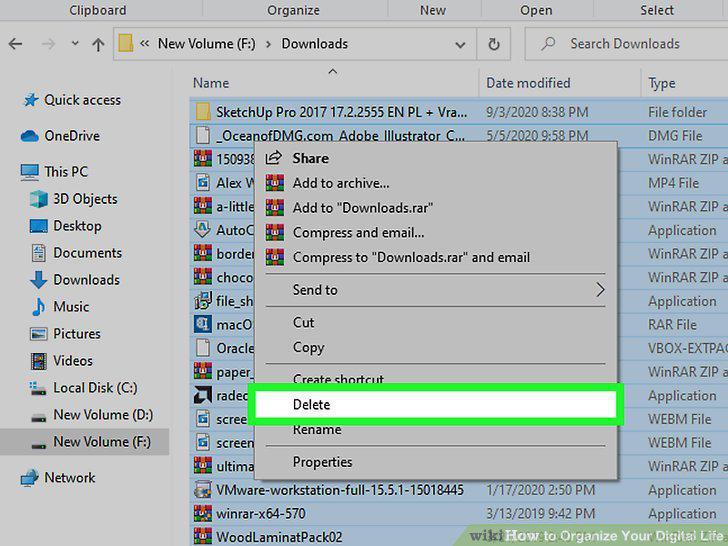Click the OneDrive cloud icon
This screenshot has width=728, height=546.
(x=29, y=136)
